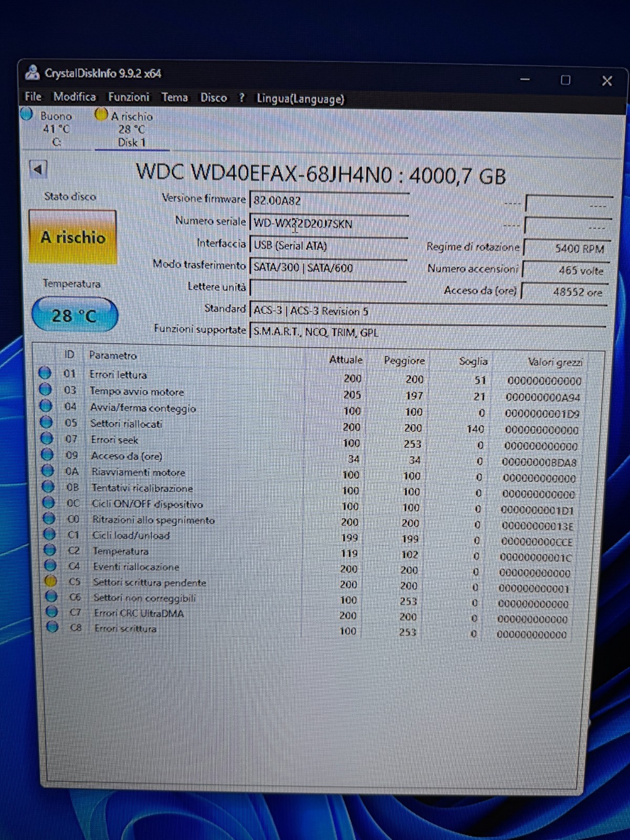Click the 48552 ore power-on hours field
Screen dimensions: 630x840
(x=565, y=292)
